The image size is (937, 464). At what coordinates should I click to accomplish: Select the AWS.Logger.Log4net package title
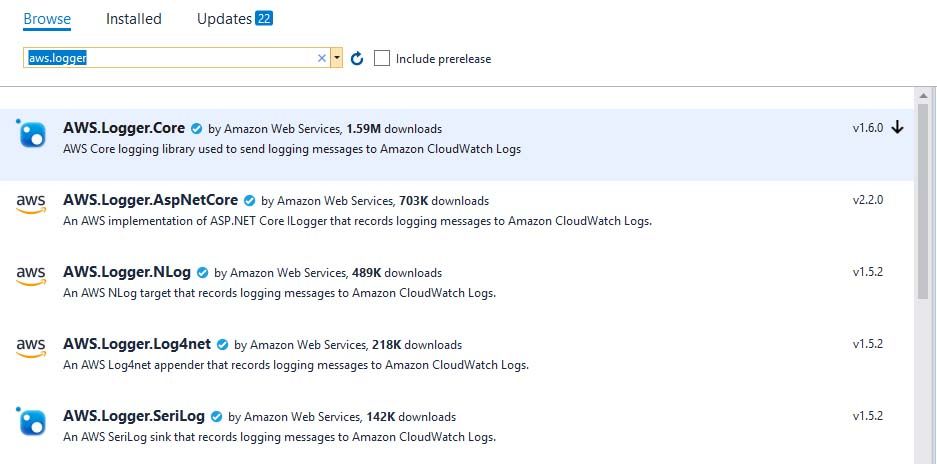pyautogui.click(x=137, y=344)
